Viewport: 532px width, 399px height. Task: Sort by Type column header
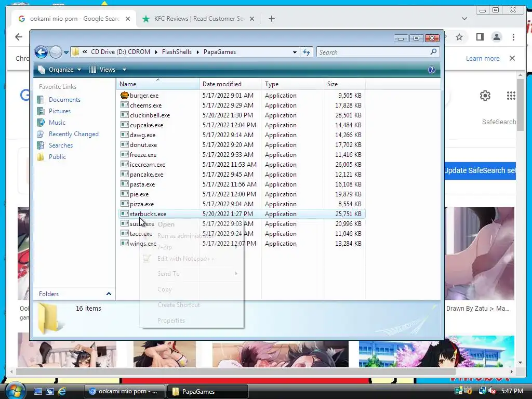[293, 84]
